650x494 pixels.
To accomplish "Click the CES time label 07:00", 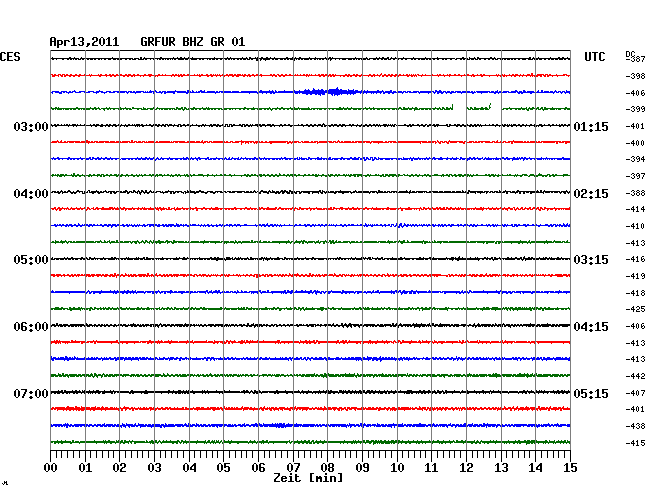I will [31, 393].
